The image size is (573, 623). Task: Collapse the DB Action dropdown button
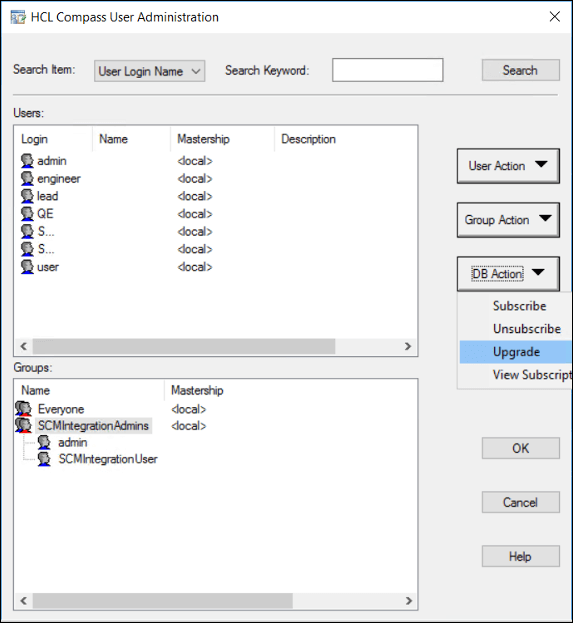click(508, 274)
